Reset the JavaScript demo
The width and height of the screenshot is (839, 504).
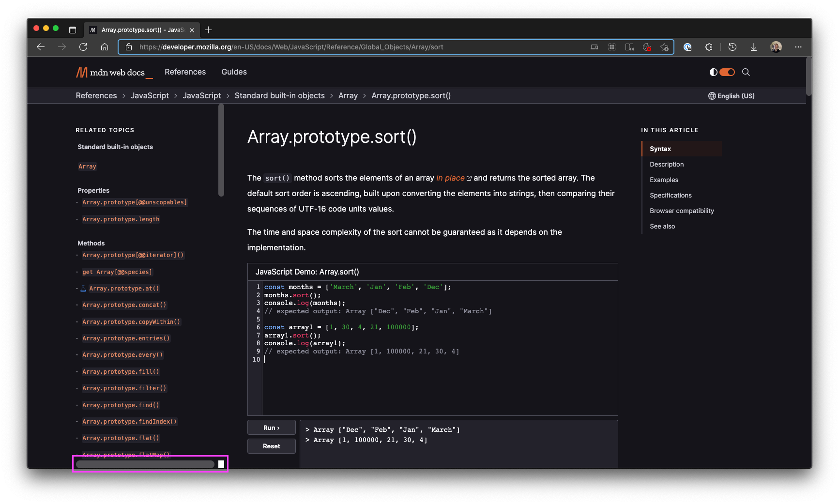(x=271, y=446)
